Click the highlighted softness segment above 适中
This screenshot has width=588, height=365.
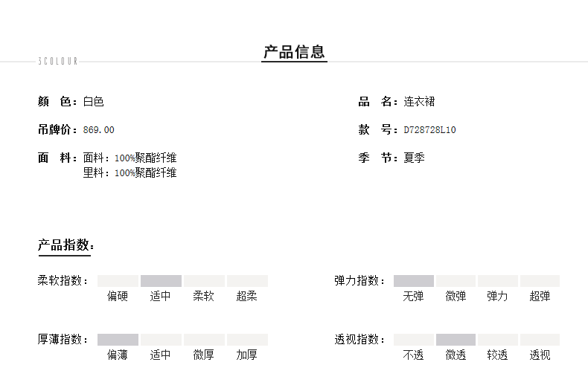coord(161,281)
